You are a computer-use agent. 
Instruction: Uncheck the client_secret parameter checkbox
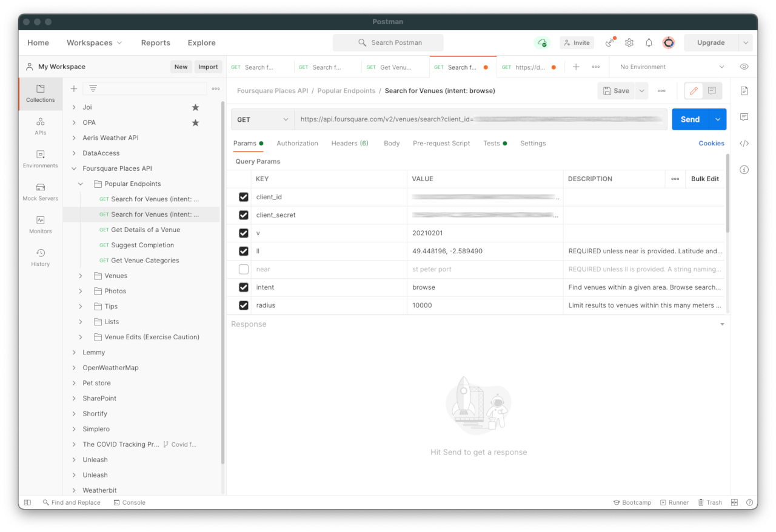click(x=244, y=215)
